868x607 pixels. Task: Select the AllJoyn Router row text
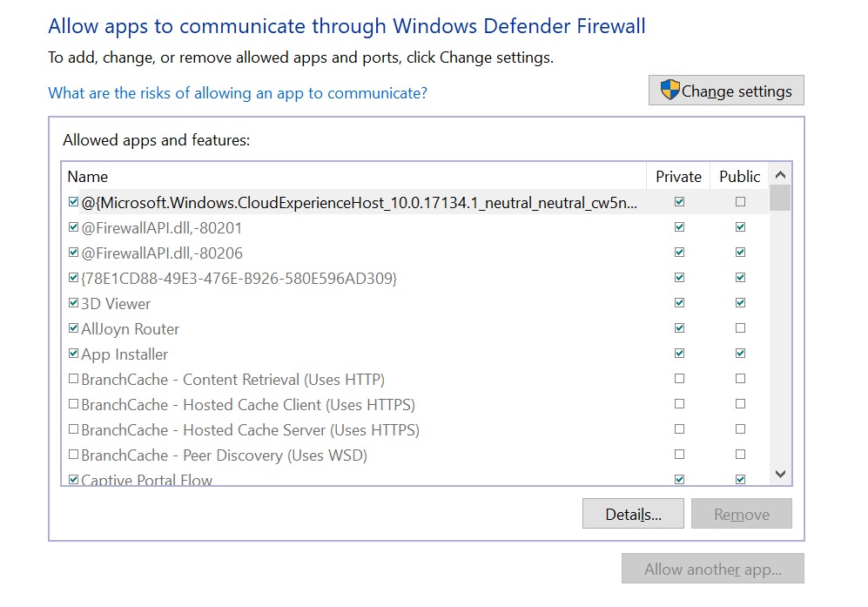point(130,329)
